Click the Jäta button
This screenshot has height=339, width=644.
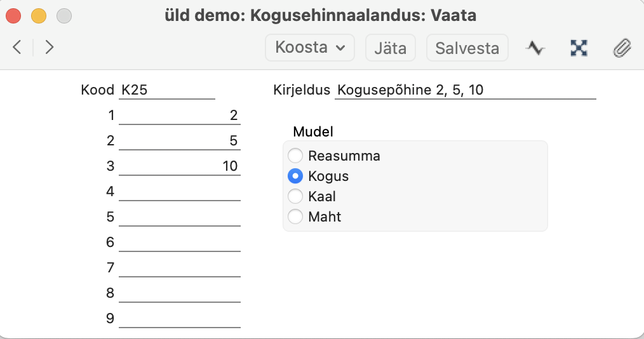coord(391,48)
